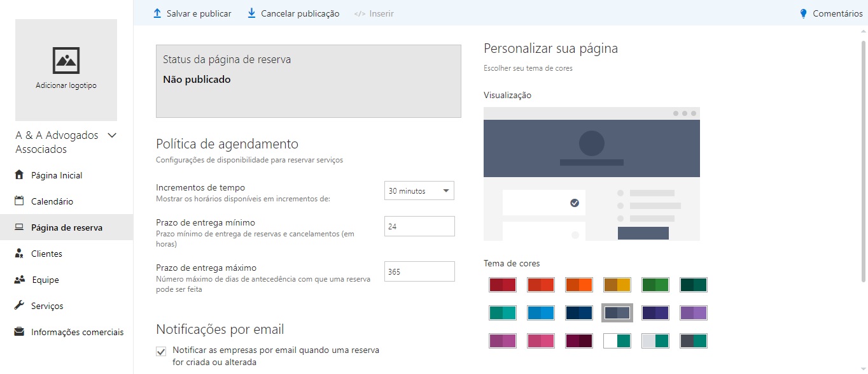
Task: Open Clientes with the person icon
Action: (x=19, y=253)
